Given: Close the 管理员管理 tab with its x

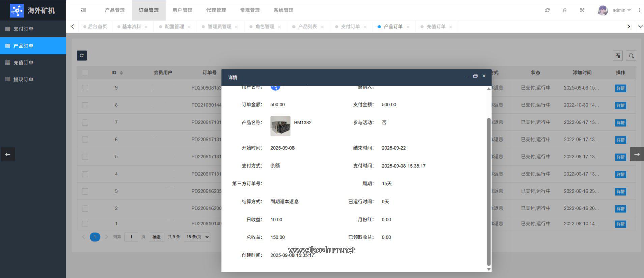Looking at the screenshot, I should pyautogui.click(x=236, y=27).
